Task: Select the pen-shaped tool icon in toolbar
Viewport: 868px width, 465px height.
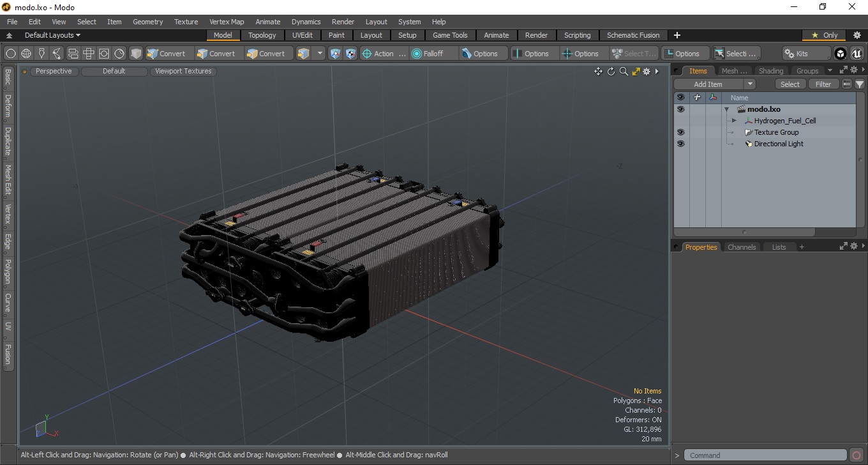Action: click(41, 54)
